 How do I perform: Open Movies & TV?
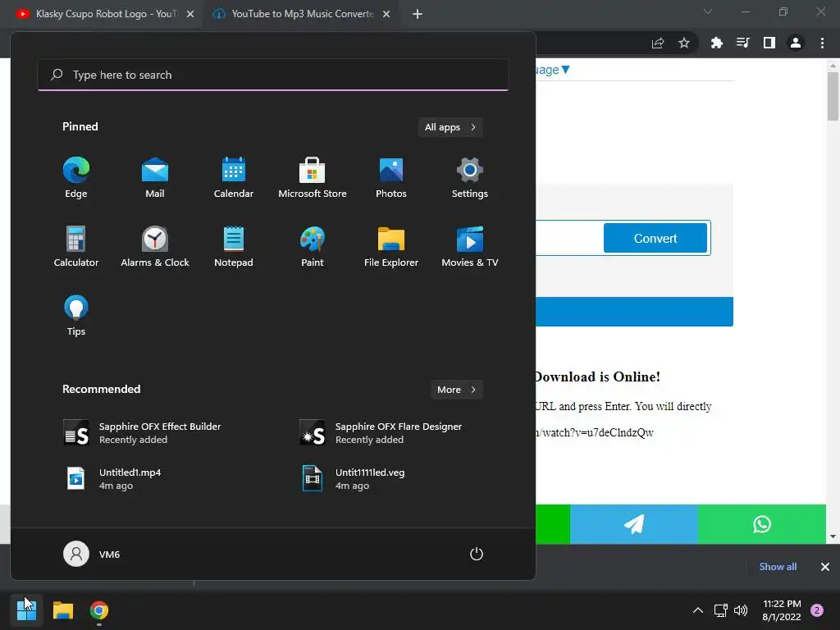click(470, 246)
